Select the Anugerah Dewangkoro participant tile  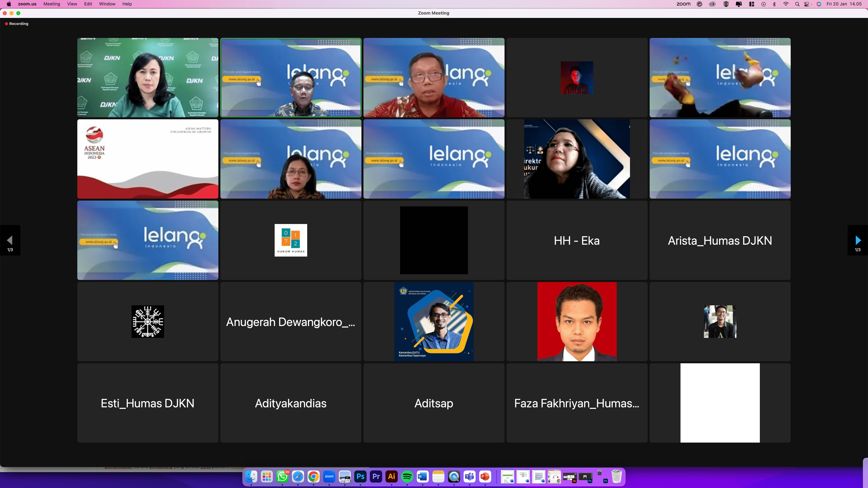point(291,322)
